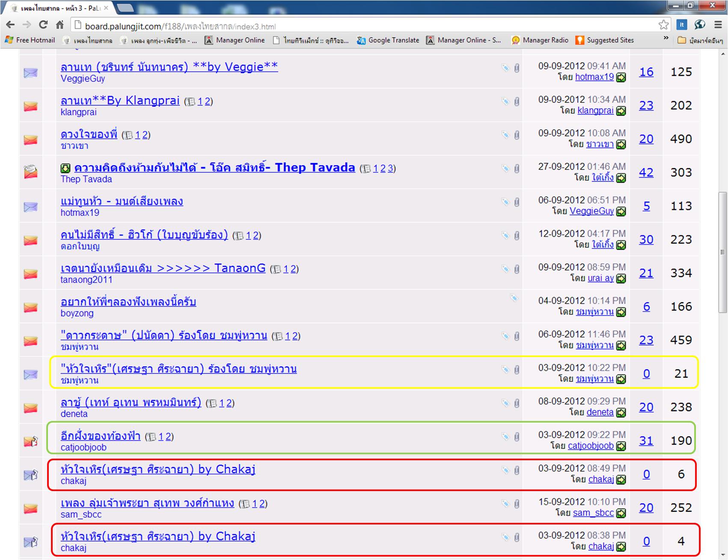Click the tag icon in the boyzong thread row
Image resolution: width=728 pixels, height=560 pixels.
click(x=514, y=298)
